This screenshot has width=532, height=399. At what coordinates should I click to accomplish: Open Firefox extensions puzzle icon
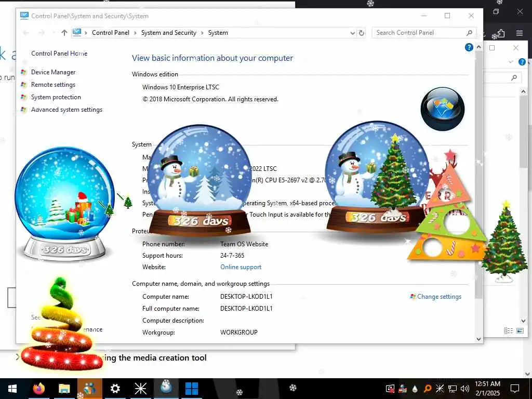click(501, 33)
